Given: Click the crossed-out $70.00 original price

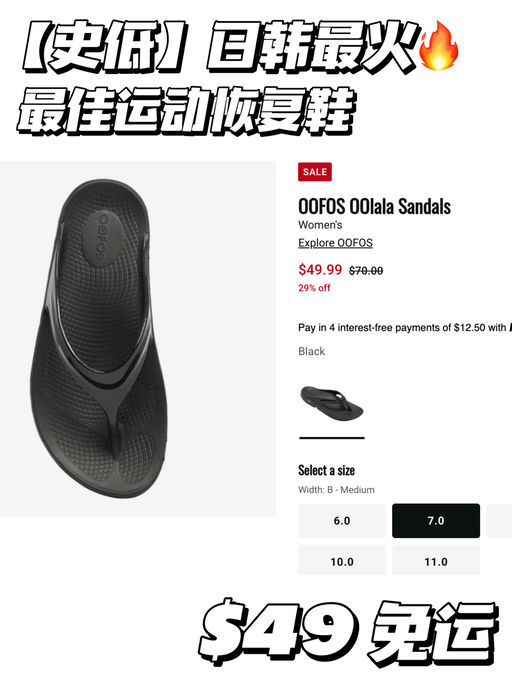Looking at the screenshot, I should 366,271.
